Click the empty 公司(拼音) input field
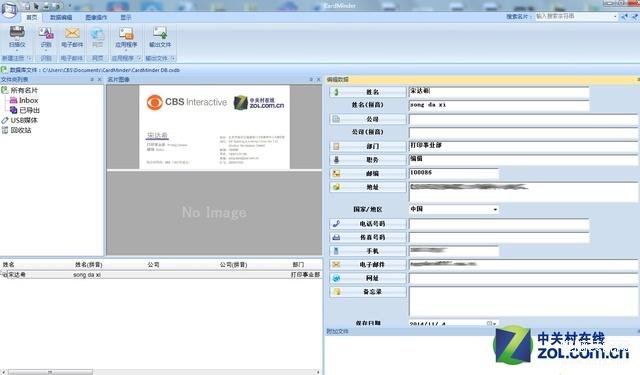 523,133
